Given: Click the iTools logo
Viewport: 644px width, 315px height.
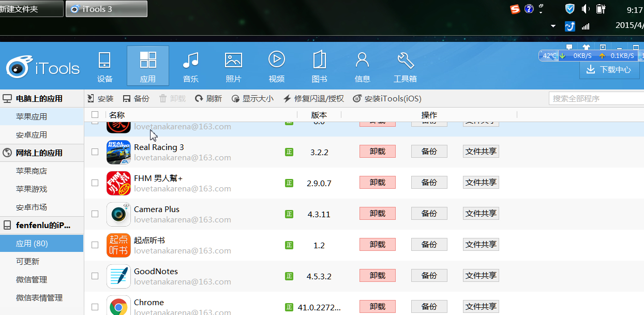Looking at the screenshot, I should [43, 67].
